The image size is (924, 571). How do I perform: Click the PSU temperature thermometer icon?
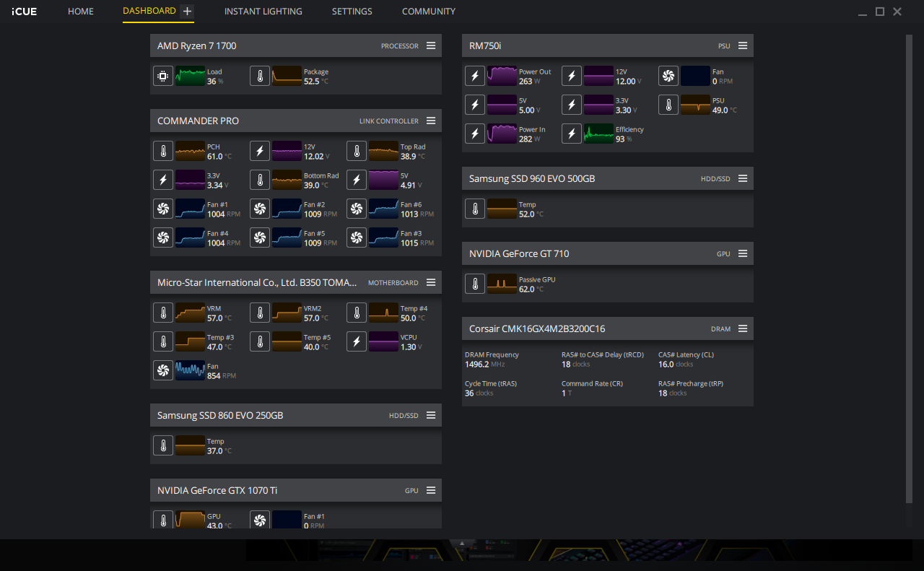(x=668, y=105)
